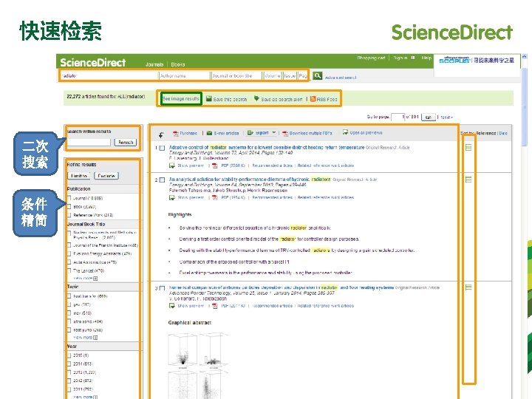Tick the checkbox for article 3
Screen dimensions: 532x399
pos(162,288)
